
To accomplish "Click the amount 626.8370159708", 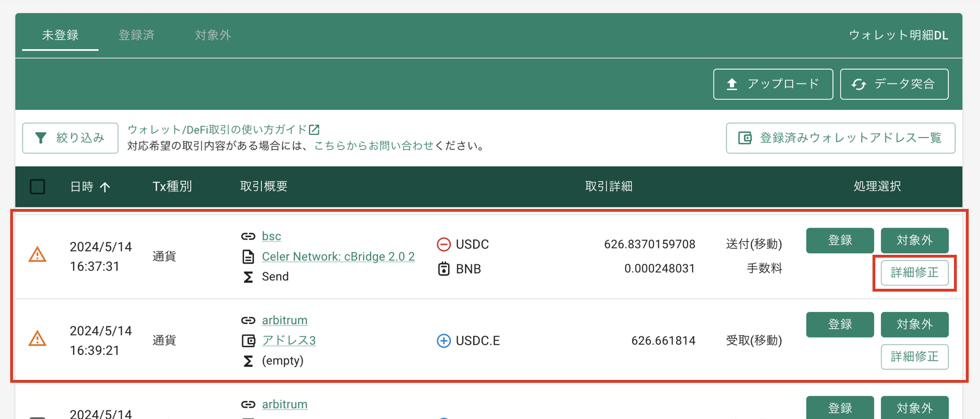I will tap(650, 244).
